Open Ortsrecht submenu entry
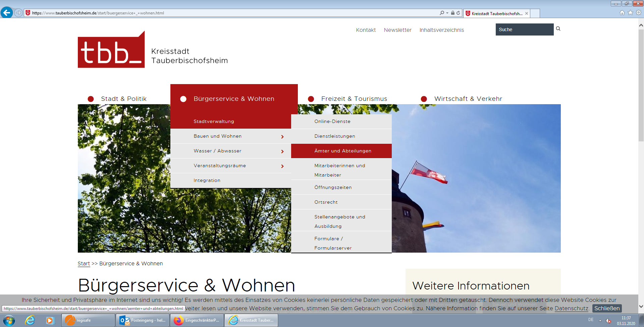 click(341, 202)
